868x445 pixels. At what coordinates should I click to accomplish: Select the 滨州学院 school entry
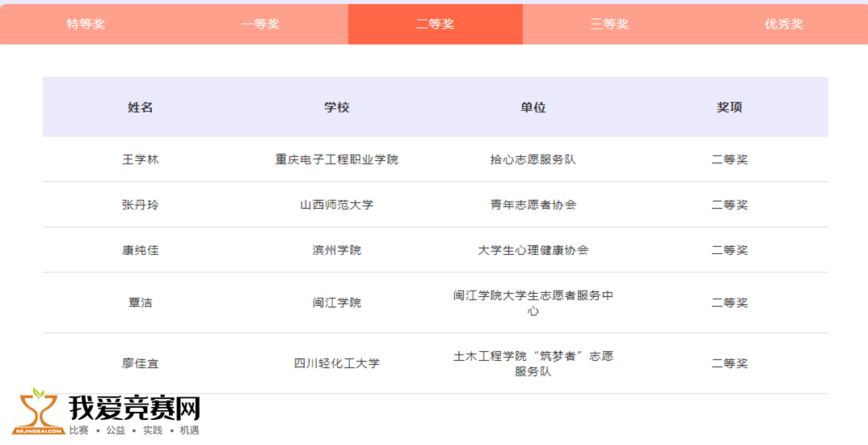(337, 251)
